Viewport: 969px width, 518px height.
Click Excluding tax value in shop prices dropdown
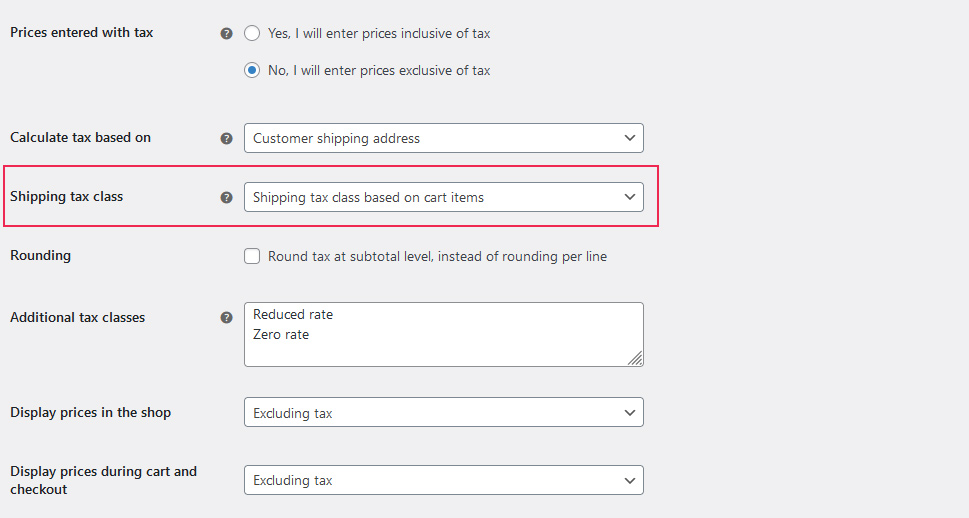pos(293,413)
